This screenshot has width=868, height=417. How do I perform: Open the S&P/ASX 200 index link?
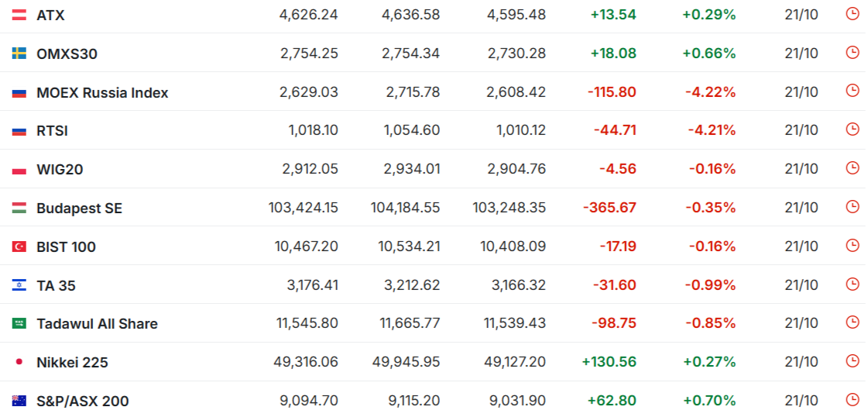coord(83,401)
